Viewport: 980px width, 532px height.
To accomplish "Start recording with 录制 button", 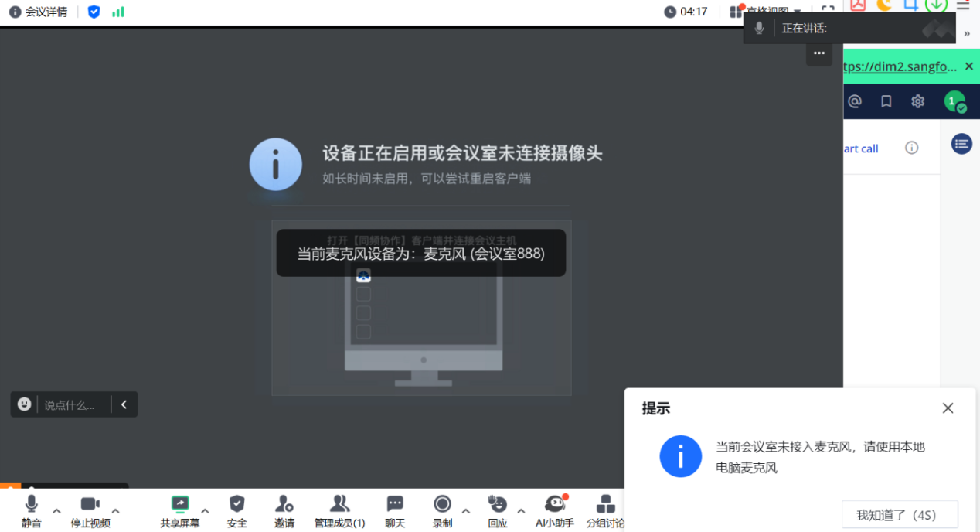I will [x=442, y=510].
